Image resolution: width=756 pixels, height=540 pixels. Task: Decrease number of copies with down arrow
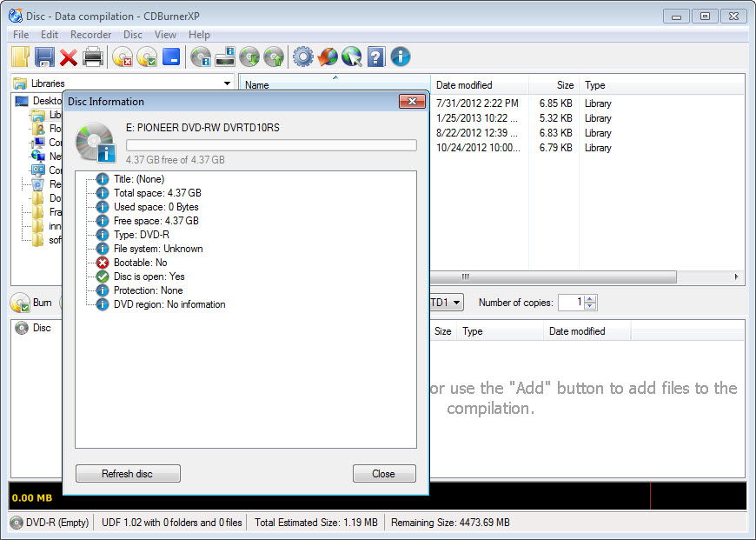(x=591, y=306)
